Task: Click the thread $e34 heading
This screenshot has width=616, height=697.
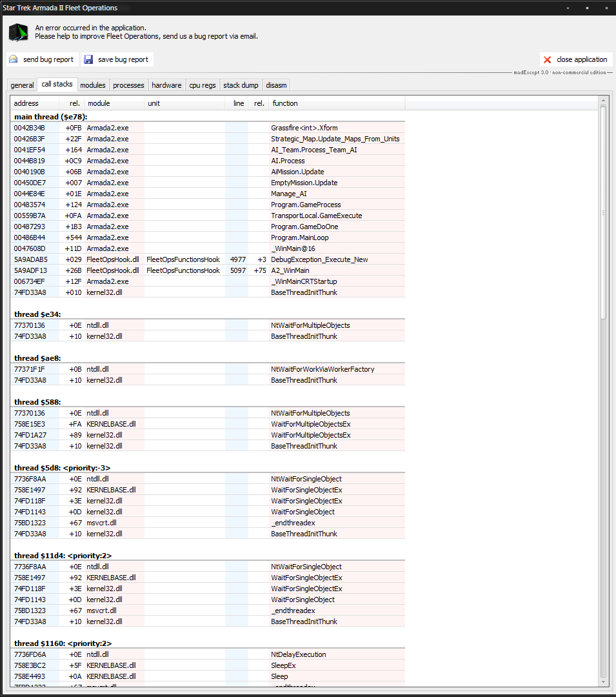Action: (x=37, y=314)
